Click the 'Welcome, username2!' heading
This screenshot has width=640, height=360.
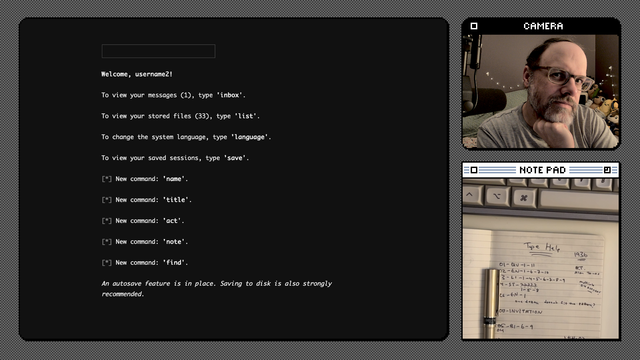click(137, 74)
